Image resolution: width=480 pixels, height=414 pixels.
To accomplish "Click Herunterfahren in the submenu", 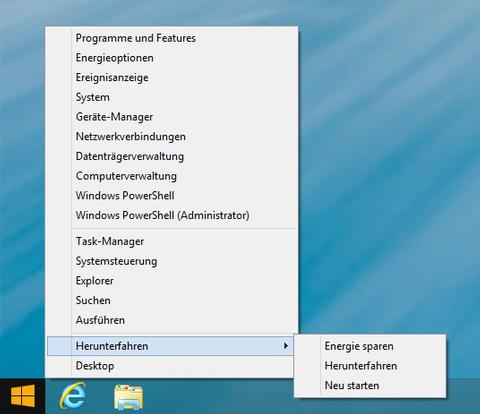I will coord(370,366).
